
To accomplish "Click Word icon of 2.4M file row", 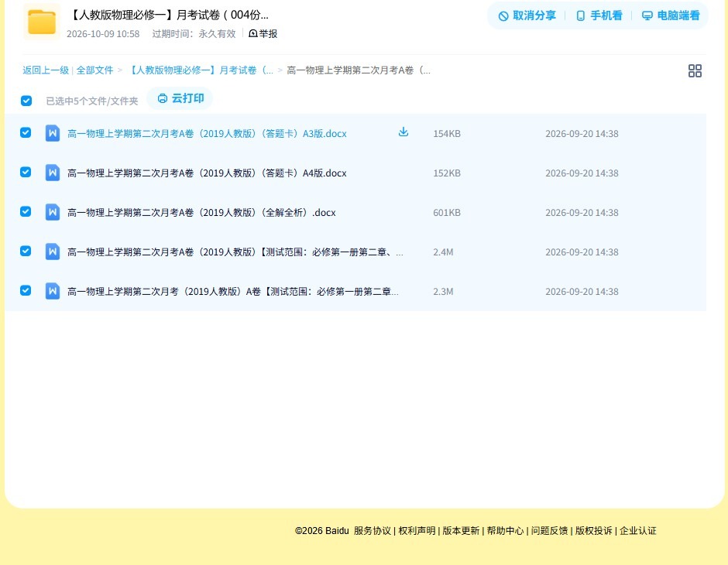I will [x=53, y=252].
